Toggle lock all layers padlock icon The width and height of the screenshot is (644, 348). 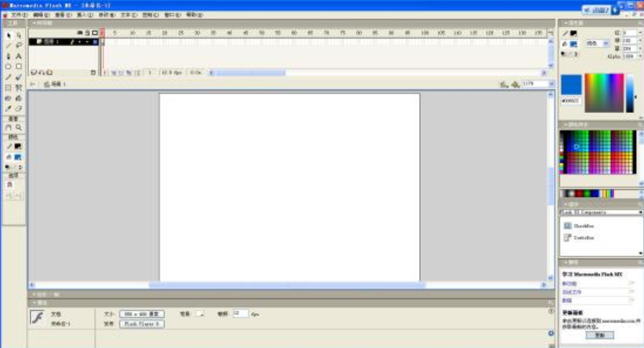tap(87, 33)
